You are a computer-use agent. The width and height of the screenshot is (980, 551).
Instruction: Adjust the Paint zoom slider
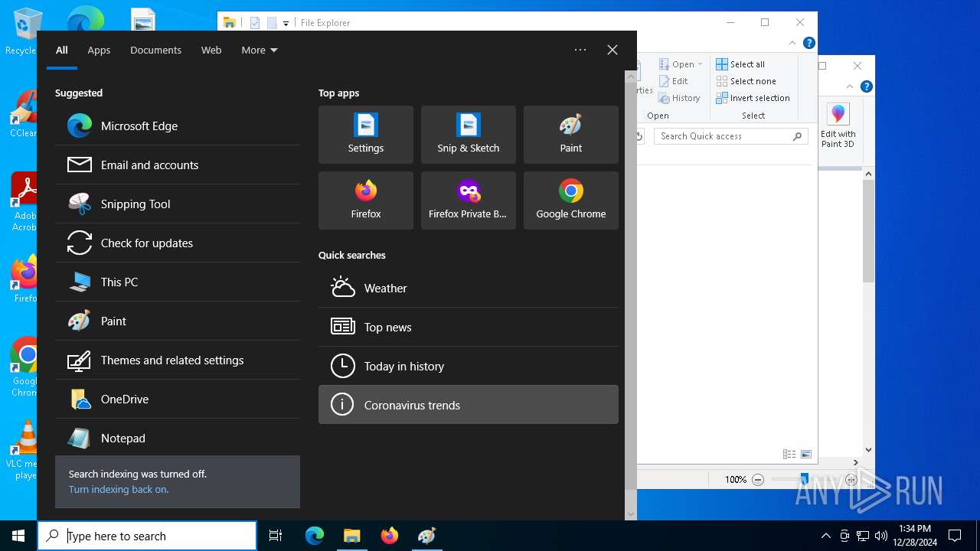click(x=804, y=480)
